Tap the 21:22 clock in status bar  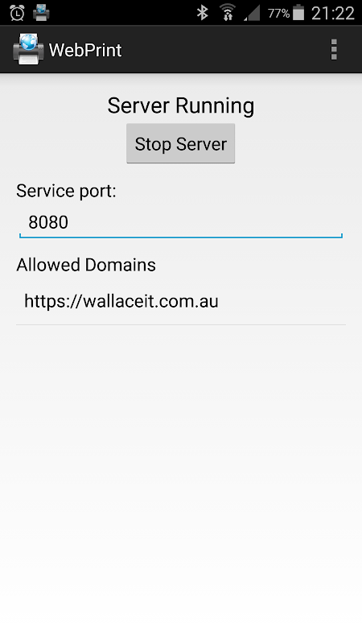point(332,13)
